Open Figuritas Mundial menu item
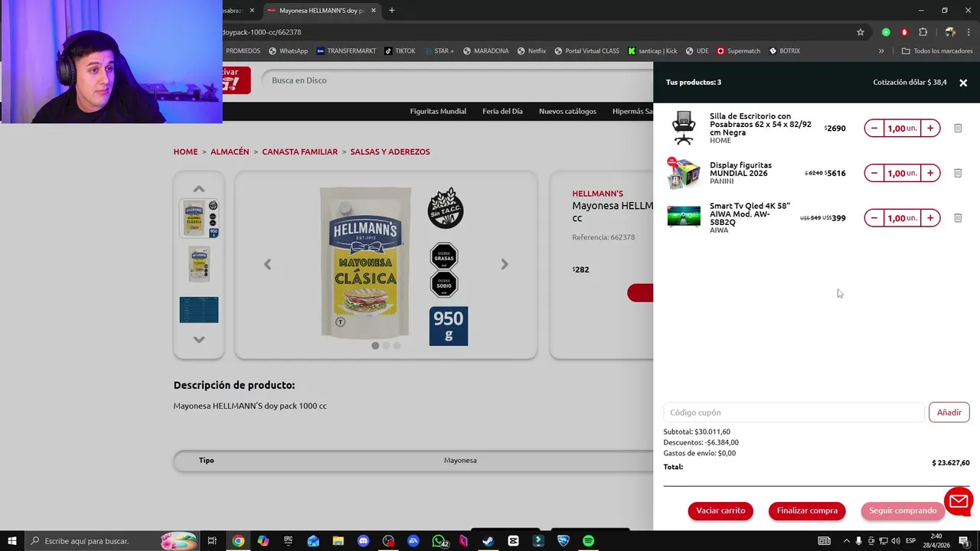The image size is (980, 551). (438, 111)
